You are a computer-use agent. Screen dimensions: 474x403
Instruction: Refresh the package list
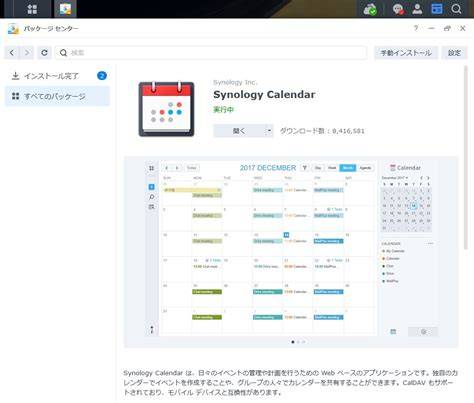pyautogui.click(x=44, y=53)
